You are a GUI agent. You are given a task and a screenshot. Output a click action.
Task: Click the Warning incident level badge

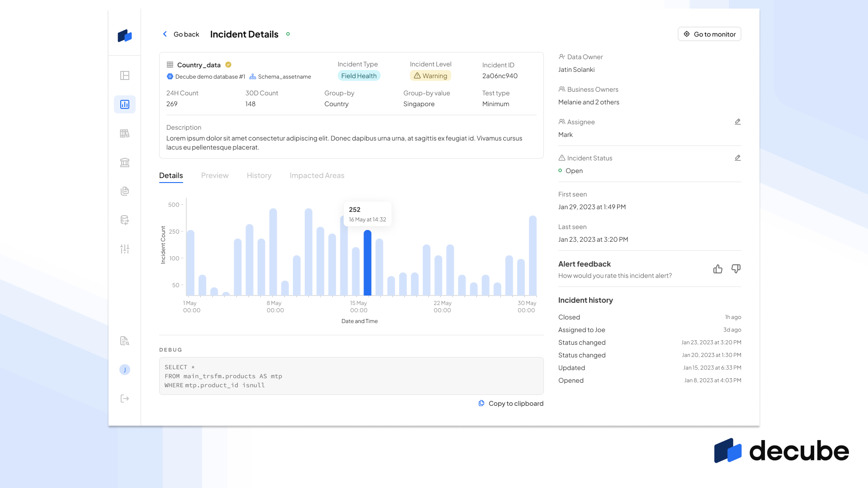coord(430,75)
